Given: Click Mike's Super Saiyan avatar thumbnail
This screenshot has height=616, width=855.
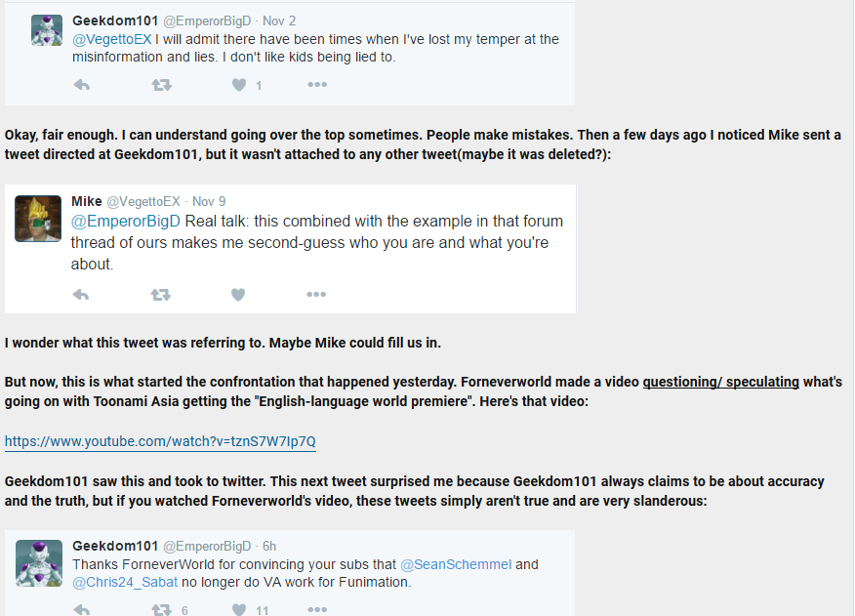Looking at the screenshot, I should coord(38,219).
